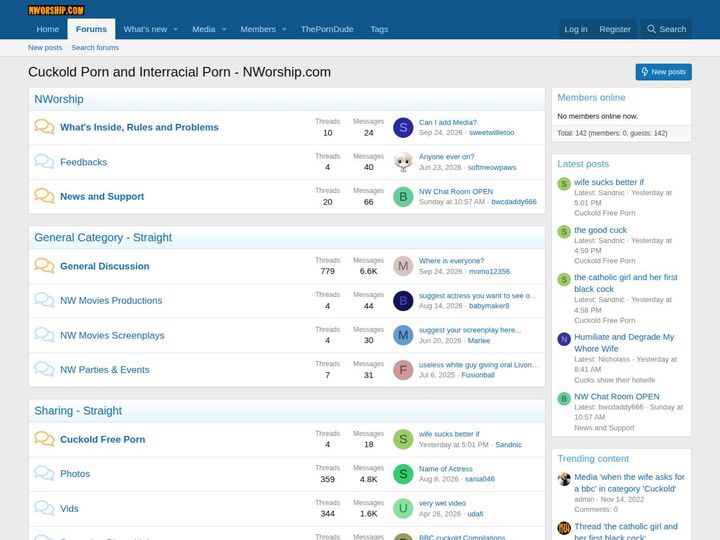Image resolution: width=720 pixels, height=540 pixels.
Task: Open the 'very wet video' thread
Action: [442, 503]
